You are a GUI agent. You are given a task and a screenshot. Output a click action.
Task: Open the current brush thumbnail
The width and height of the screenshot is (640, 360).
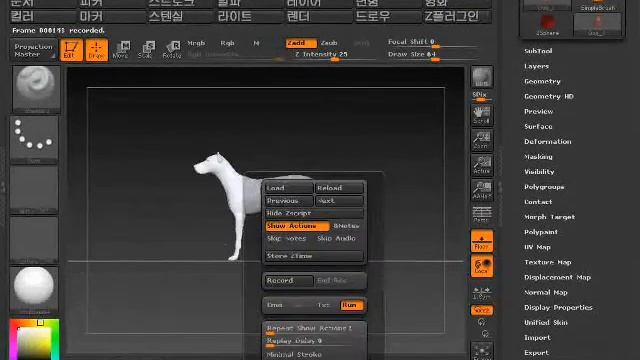[36, 89]
